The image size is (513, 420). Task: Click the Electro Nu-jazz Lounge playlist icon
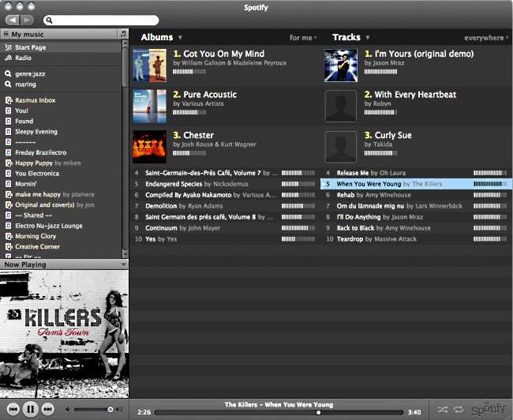coord(9,226)
